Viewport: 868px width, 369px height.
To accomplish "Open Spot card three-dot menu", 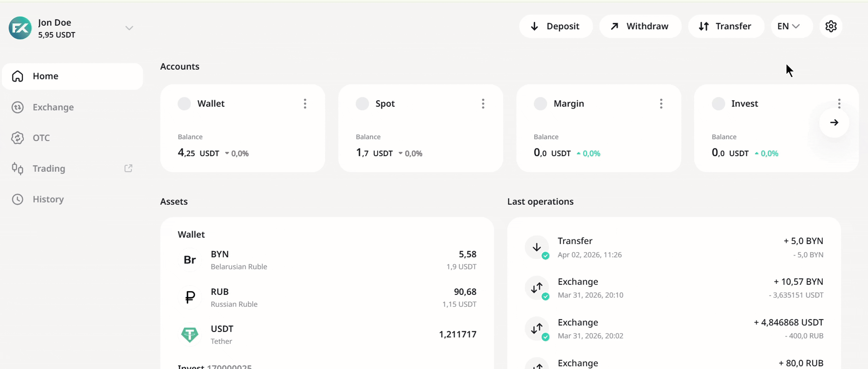I will (483, 104).
